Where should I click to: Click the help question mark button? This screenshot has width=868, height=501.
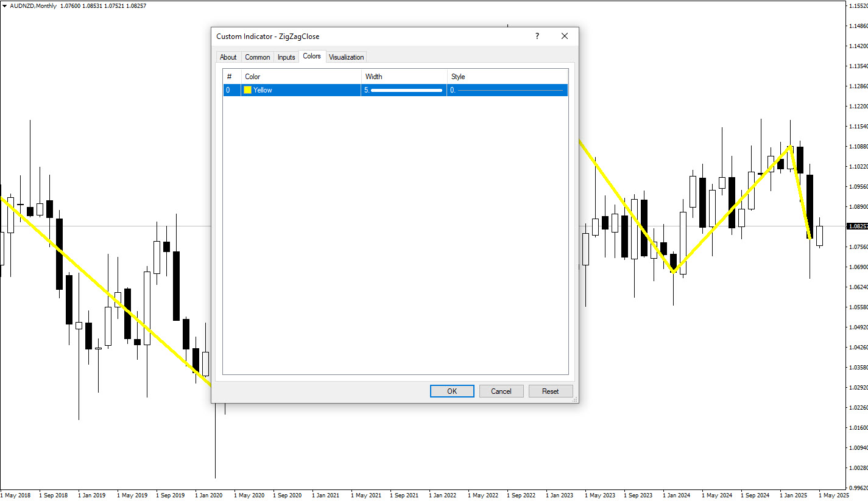point(537,37)
